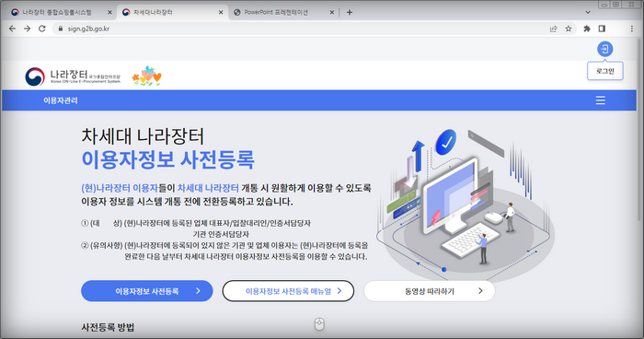Image resolution: width=644 pixels, height=339 pixels.
Task: Open the Chrome three-dot menu
Action: pos(632,29)
